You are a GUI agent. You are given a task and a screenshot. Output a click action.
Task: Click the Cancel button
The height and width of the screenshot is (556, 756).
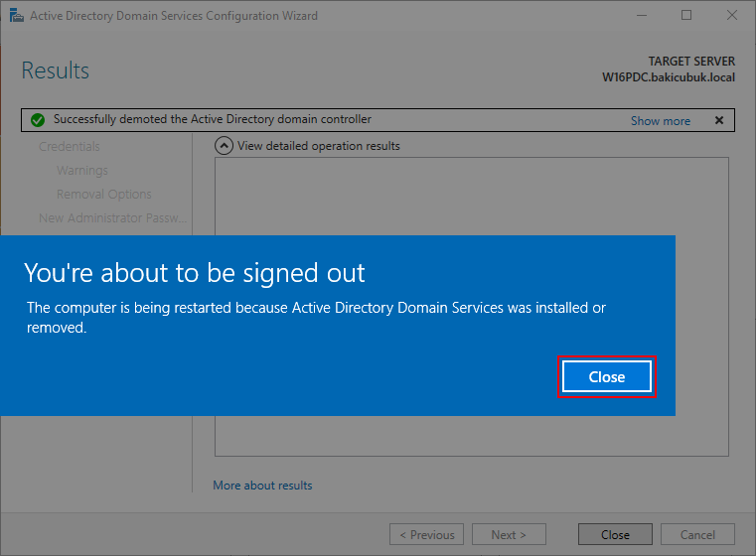[697, 534]
